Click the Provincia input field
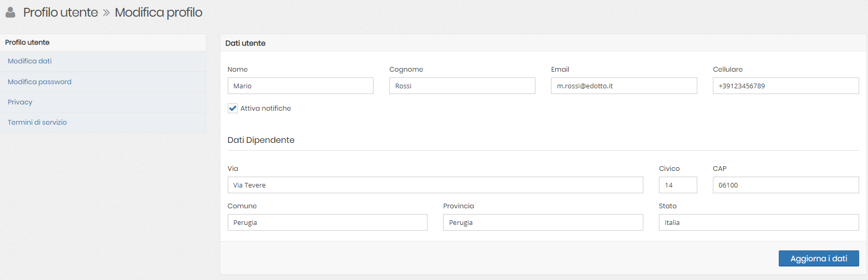The image size is (868, 280). 543,222
